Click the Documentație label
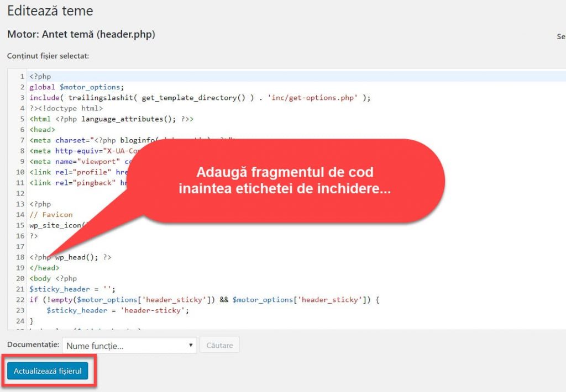 coord(33,345)
